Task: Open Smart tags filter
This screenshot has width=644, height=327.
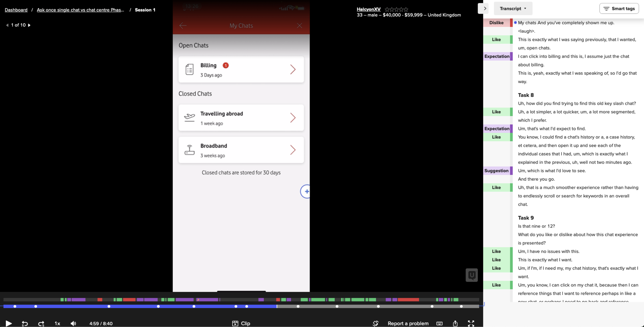Action: 619,9
